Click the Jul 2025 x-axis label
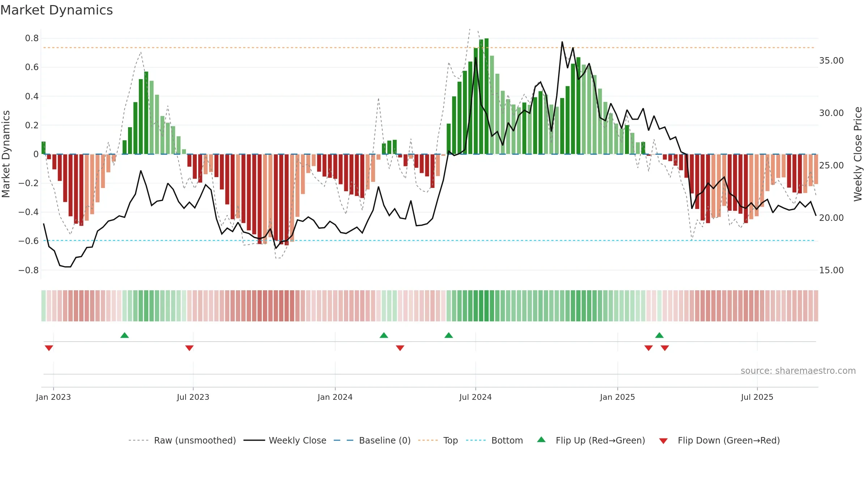 (x=757, y=397)
